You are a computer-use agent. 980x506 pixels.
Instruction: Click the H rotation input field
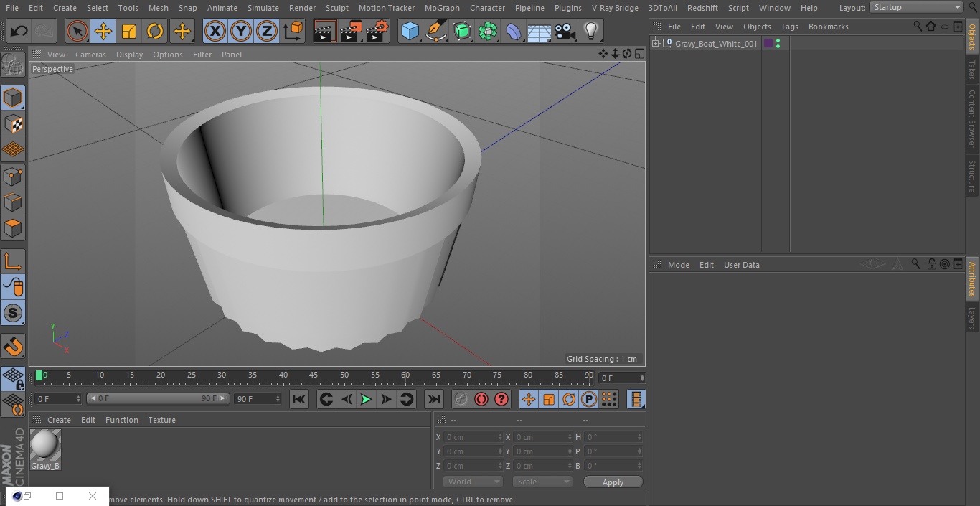613,437
